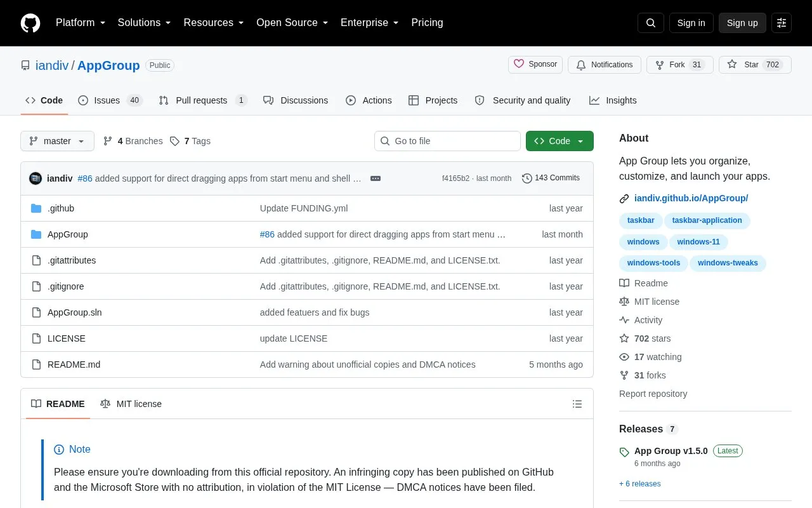The height and width of the screenshot is (508, 812).
Task: View 143 Commits history
Action: pos(551,178)
